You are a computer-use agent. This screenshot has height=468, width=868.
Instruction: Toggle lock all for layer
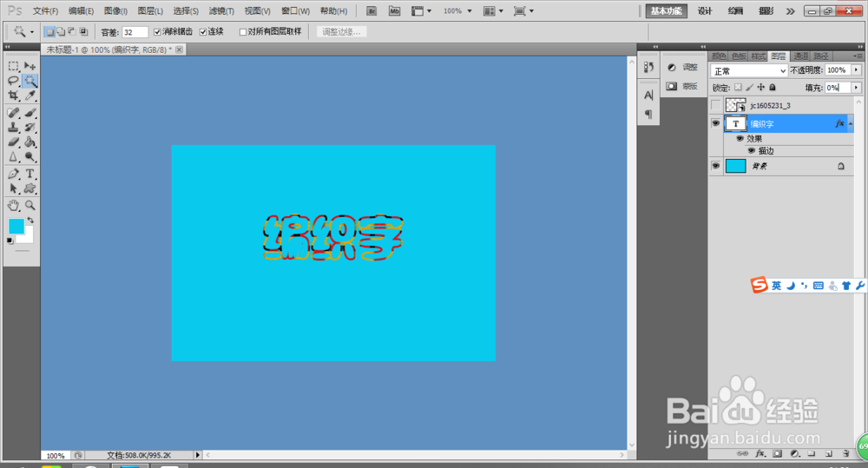[773, 88]
